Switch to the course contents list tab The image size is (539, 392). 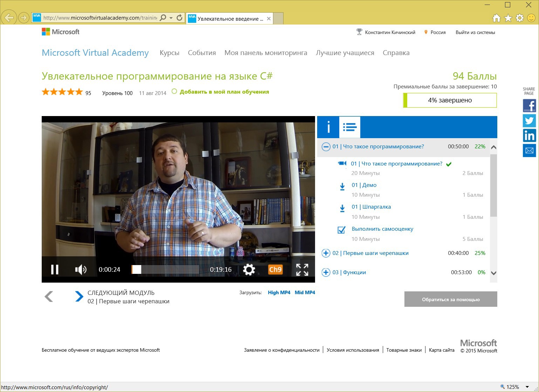point(350,127)
